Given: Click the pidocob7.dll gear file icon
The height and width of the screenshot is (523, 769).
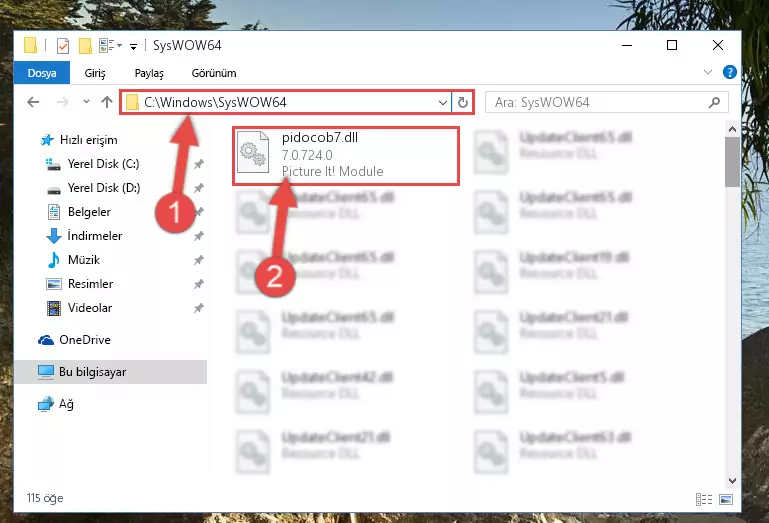Looking at the screenshot, I should pos(253,153).
